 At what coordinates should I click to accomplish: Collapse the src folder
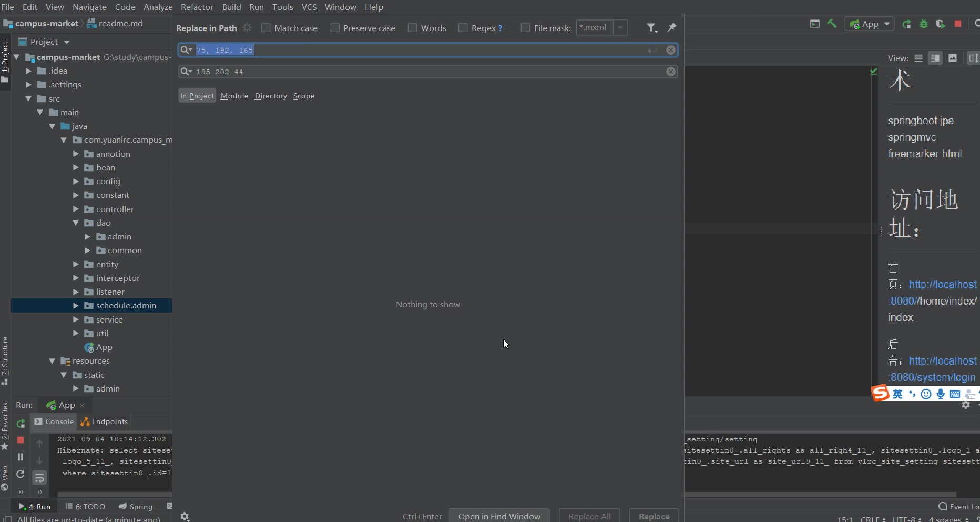pyautogui.click(x=29, y=99)
